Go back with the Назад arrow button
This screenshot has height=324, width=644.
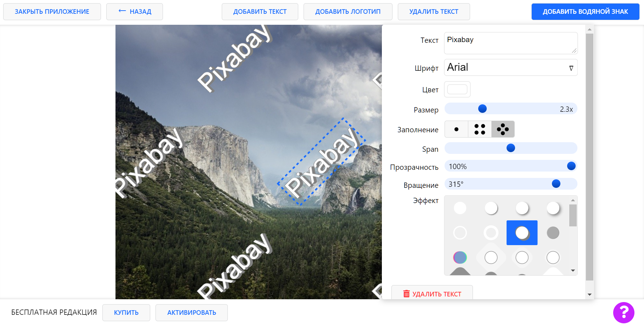(x=135, y=12)
